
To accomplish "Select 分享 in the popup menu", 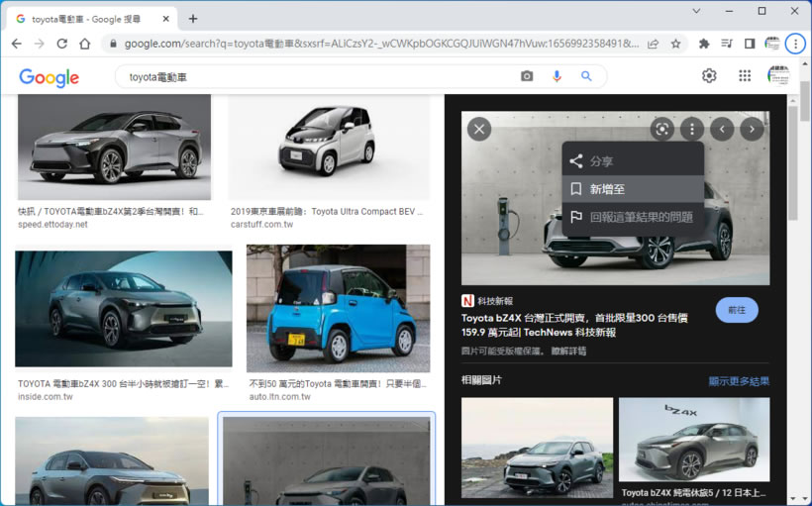I will coord(633,161).
